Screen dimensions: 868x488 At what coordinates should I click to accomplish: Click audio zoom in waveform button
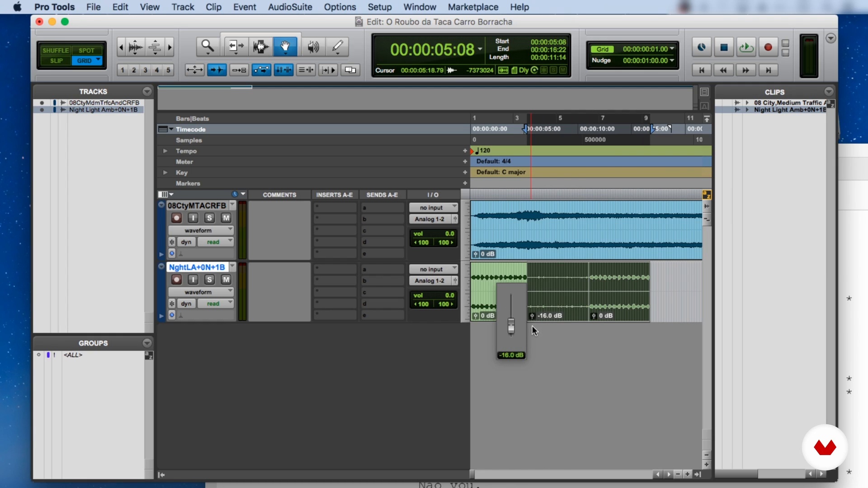pyautogui.click(x=136, y=47)
